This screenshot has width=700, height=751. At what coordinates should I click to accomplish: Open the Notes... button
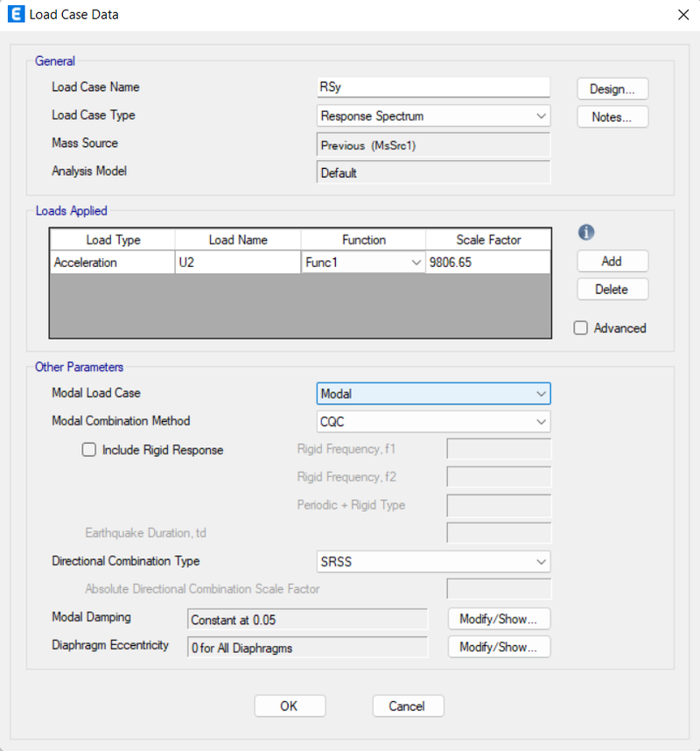tap(612, 117)
